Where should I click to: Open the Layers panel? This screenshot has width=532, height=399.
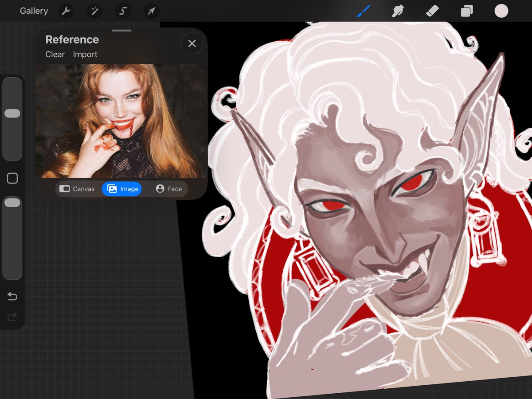(x=467, y=11)
